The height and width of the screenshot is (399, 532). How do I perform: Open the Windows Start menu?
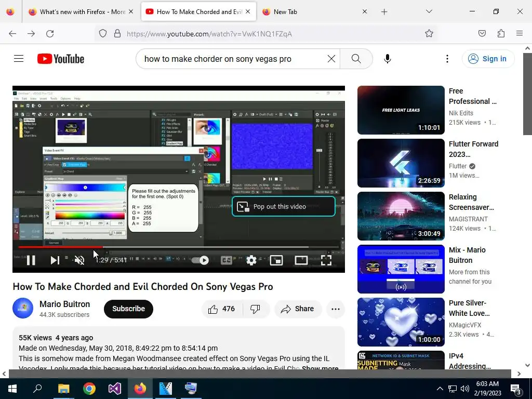point(12,389)
